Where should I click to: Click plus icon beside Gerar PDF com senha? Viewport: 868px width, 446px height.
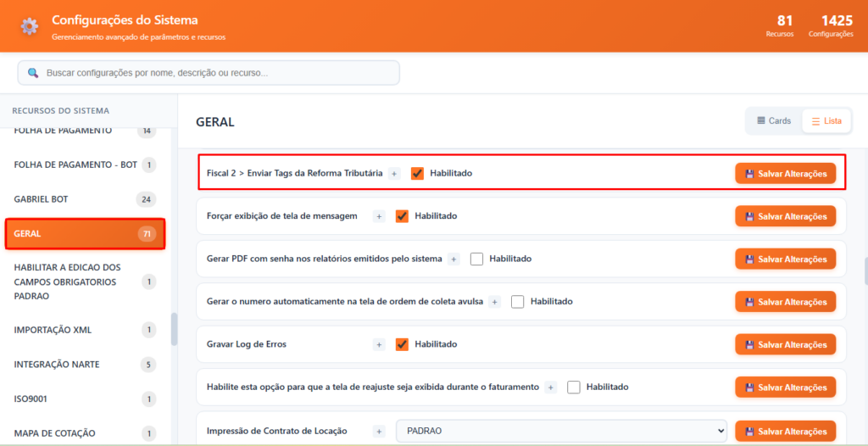pyautogui.click(x=453, y=259)
